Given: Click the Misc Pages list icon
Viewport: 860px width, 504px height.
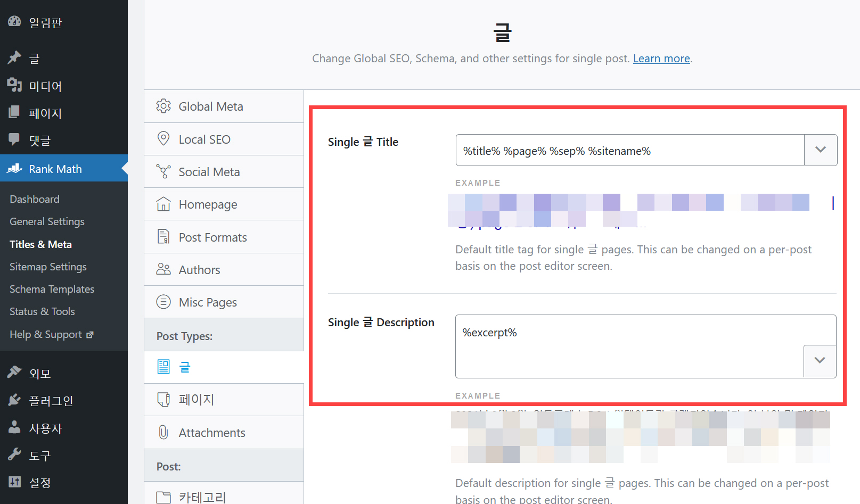Looking at the screenshot, I should (x=163, y=302).
